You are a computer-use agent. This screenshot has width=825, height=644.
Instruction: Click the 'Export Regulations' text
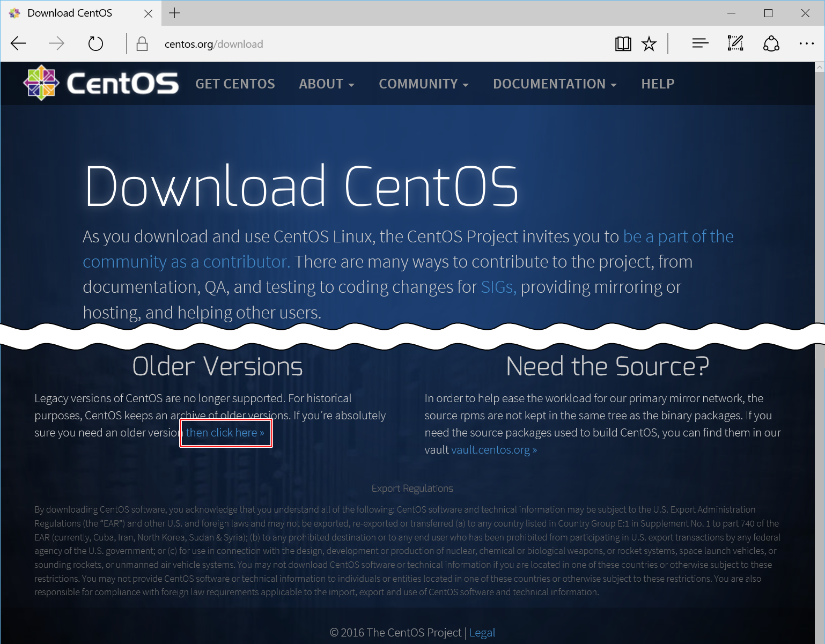(x=412, y=488)
